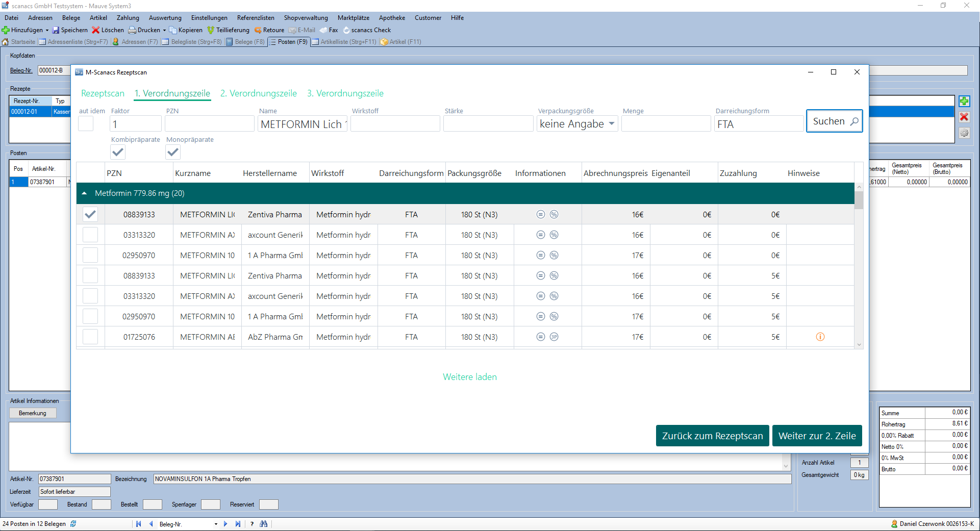Click Weiter zur 2. Zeile button
The image size is (980, 531).
click(816, 436)
